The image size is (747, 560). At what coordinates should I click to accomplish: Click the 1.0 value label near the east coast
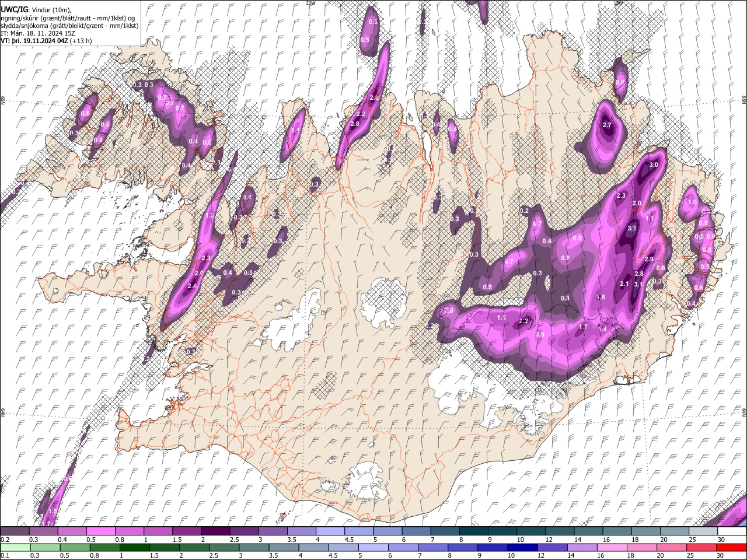[x=692, y=202]
